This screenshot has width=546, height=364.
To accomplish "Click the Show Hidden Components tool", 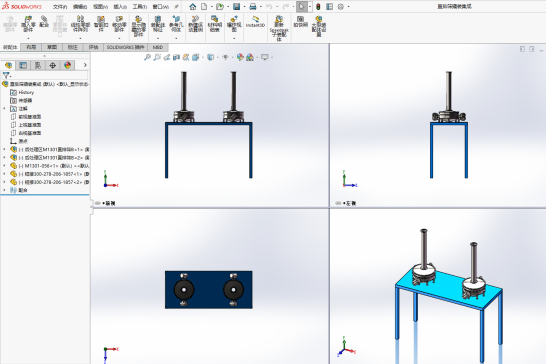I will [x=139, y=26].
